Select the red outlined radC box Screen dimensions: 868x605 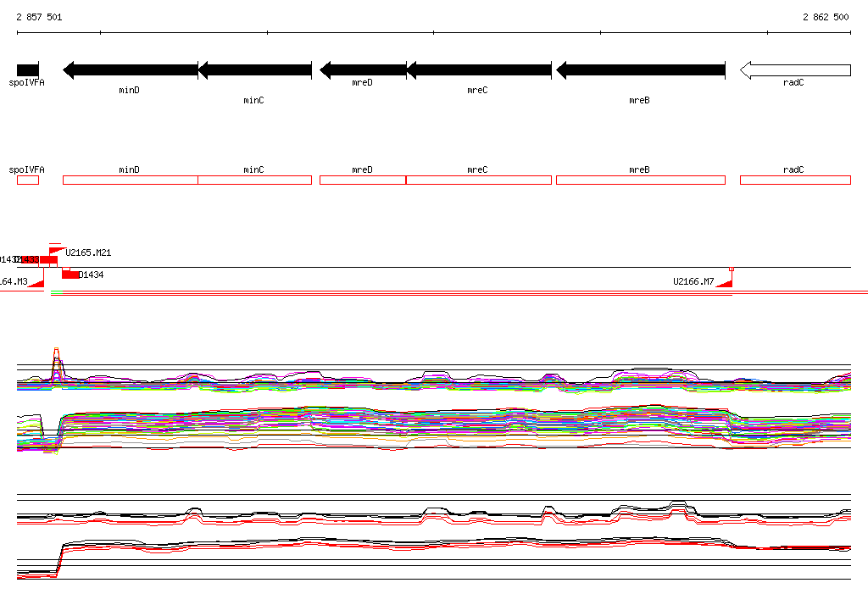coord(795,180)
